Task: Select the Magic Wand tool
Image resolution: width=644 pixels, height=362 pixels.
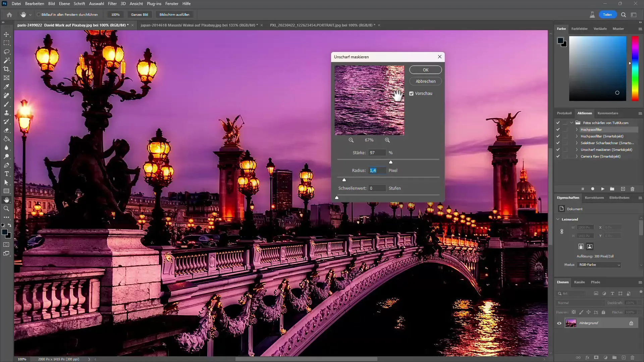Action: (6, 60)
